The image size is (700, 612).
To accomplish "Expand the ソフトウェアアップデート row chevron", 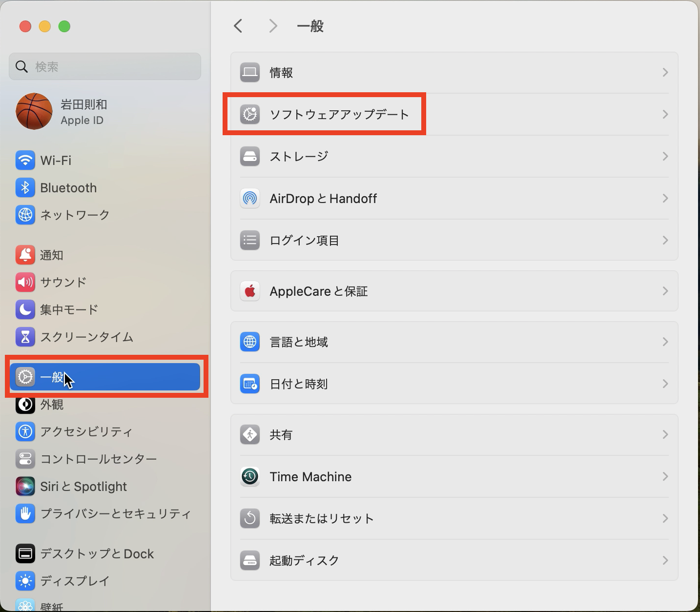I will point(665,114).
